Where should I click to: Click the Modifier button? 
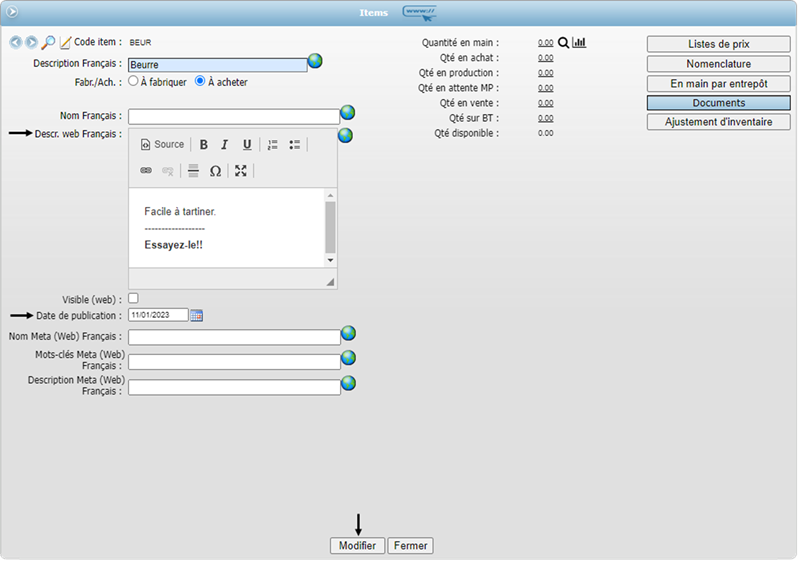tap(357, 546)
